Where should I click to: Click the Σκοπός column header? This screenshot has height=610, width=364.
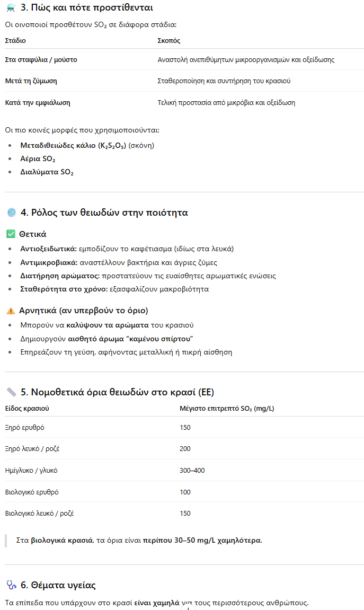[x=169, y=41]
